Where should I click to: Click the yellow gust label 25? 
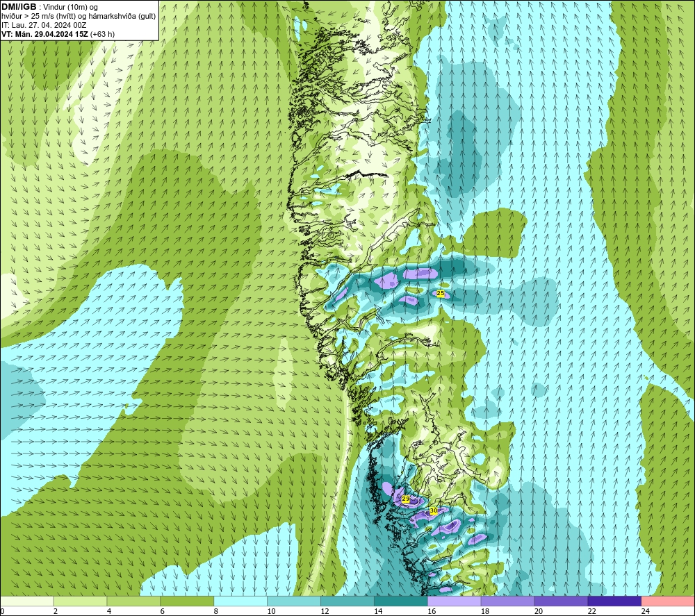[x=441, y=293]
